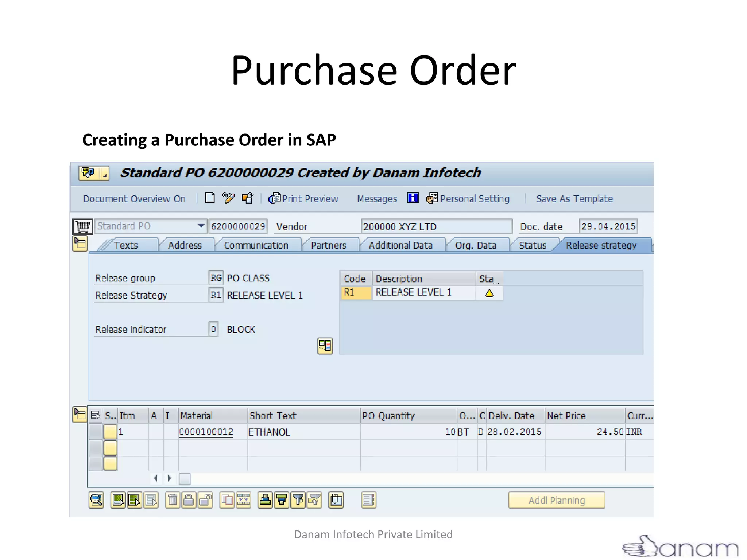Click the Doc. date field 29.04.2015

click(608, 226)
